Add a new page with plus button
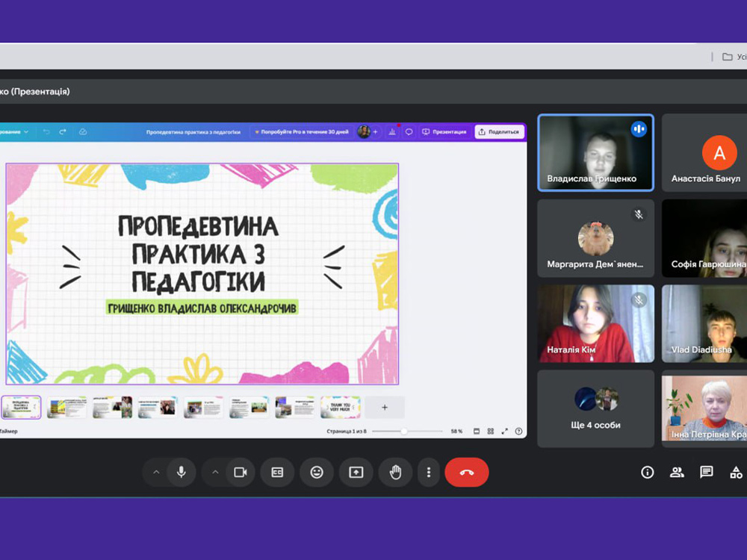Viewport: 747px width, 560px height. 385,407
